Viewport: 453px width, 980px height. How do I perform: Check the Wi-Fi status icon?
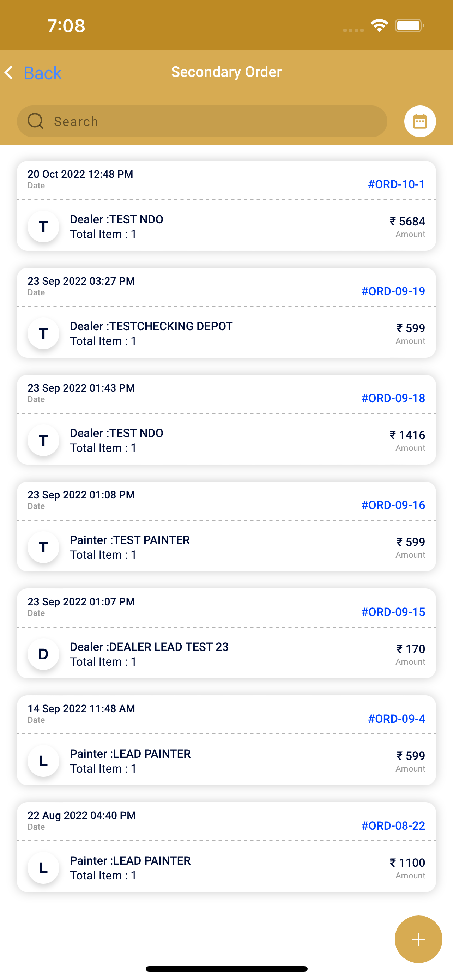[x=379, y=25]
